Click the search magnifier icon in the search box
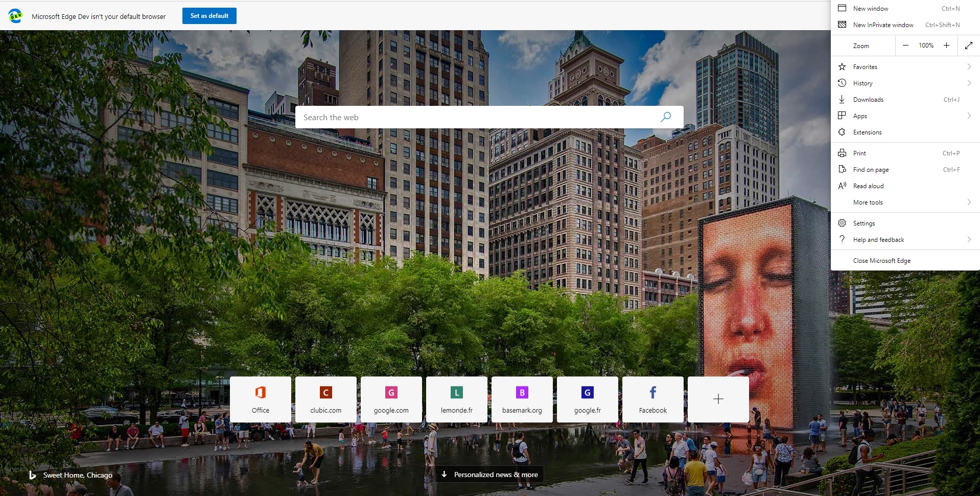Image resolution: width=980 pixels, height=496 pixels. [x=665, y=117]
